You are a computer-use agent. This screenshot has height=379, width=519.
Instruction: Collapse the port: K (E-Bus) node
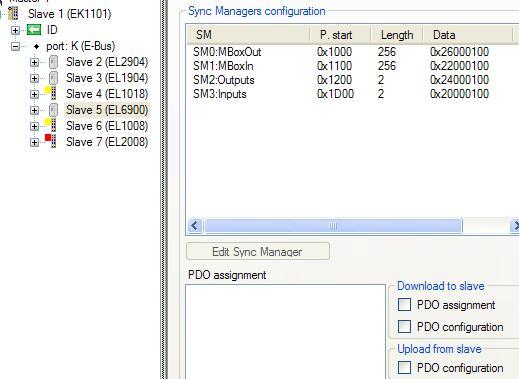[x=15, y=46]
